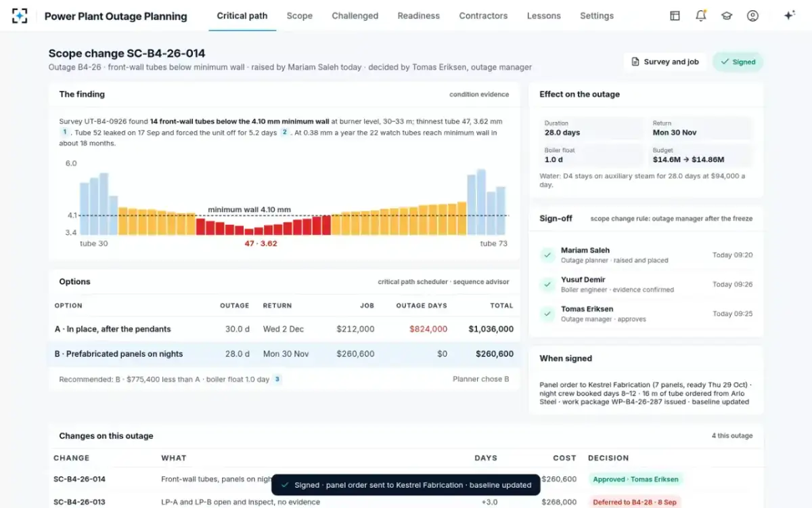Click the green Signed status button
The width and height of the screenshot is (812, 508).
(738, 62)
